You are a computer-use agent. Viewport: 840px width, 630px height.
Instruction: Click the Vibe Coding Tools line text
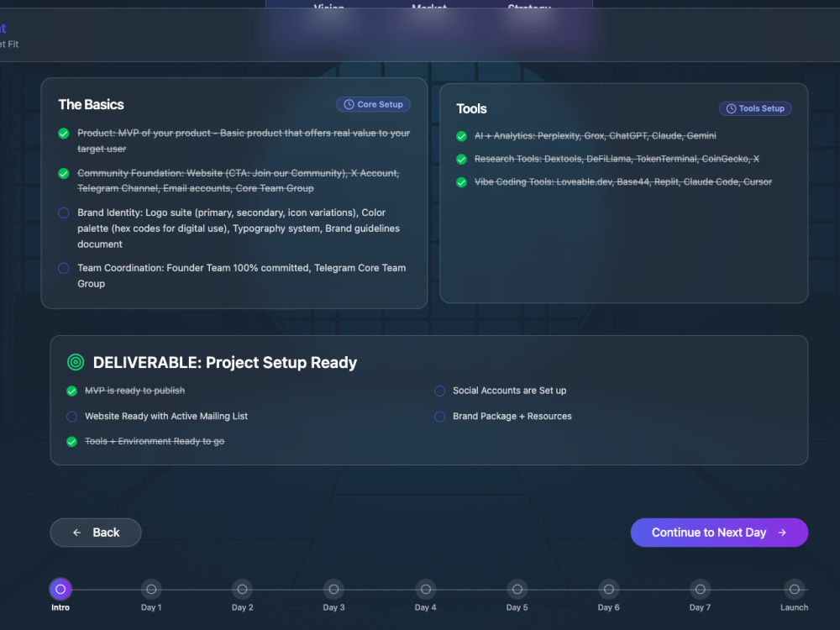click(623, 182)
